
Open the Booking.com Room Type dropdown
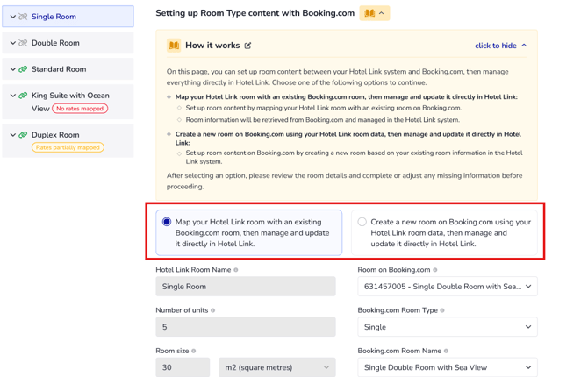[x=447, y=327]
